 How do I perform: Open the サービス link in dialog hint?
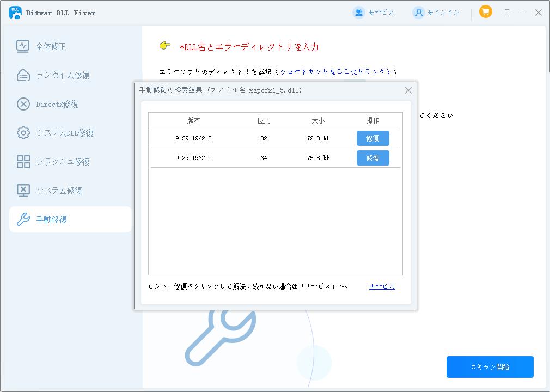[x=382, y=286]
